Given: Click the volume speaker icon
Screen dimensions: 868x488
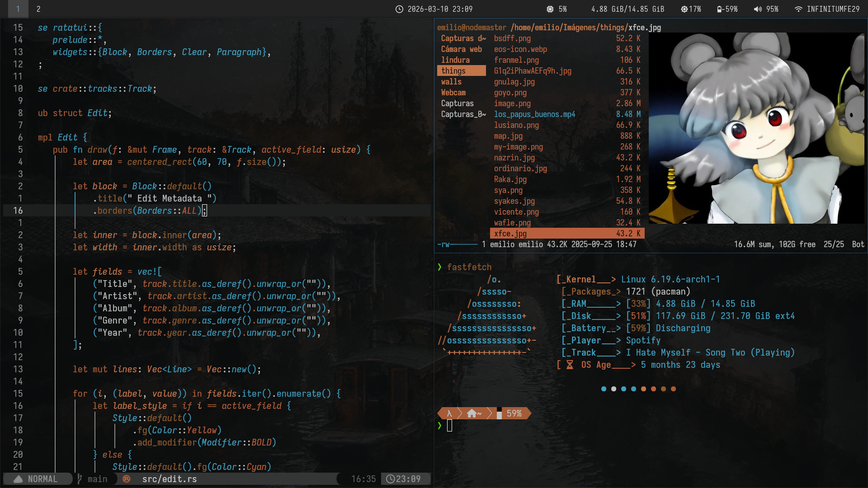Looking at the screenshot, I should point(758,9).
